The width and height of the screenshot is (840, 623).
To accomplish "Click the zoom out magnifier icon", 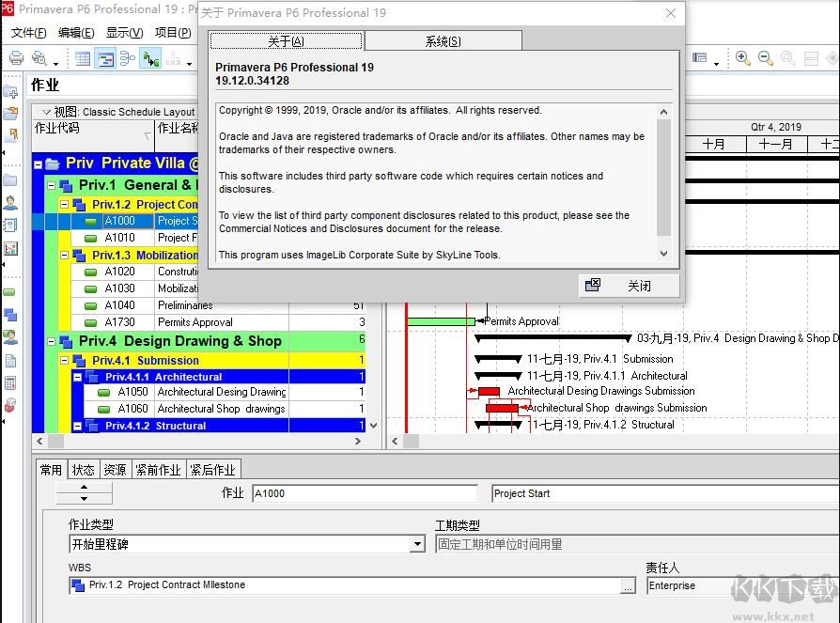I will 765,58.
